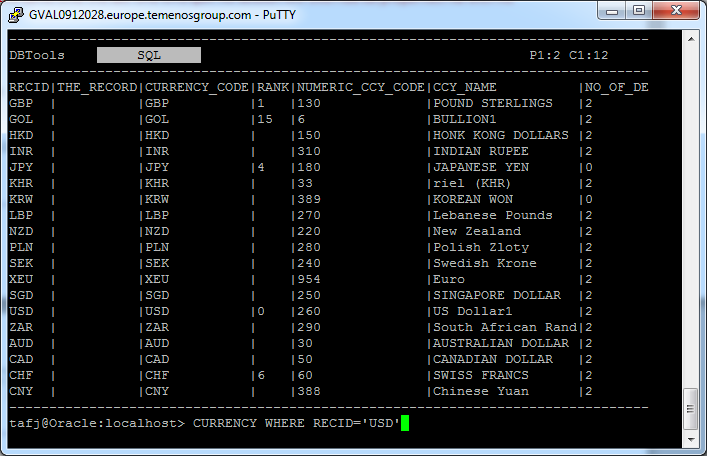Close the PuTTY window
Viewport: 707px width, 456px height.
(x=676, y=10)
